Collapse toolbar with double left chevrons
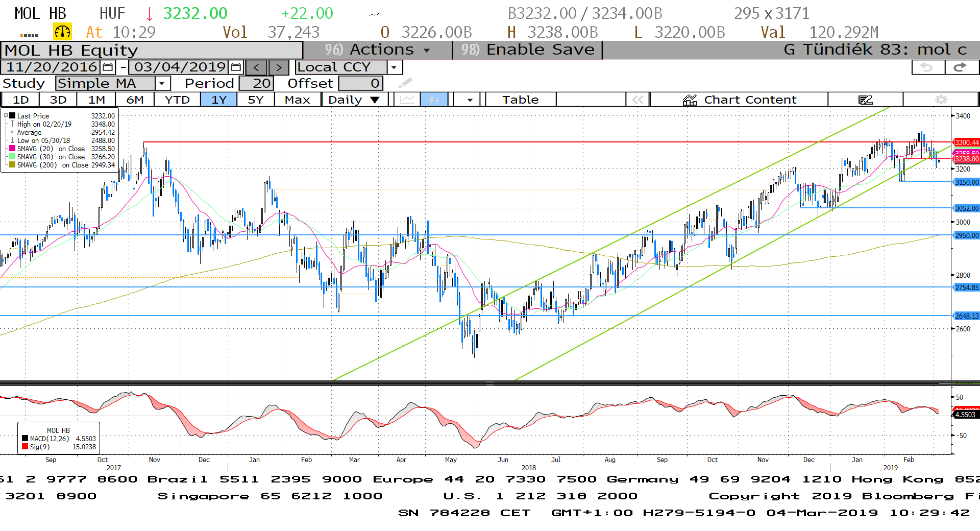Image resolution: width=980 pixels, height=531 pixels. point(638,100)
